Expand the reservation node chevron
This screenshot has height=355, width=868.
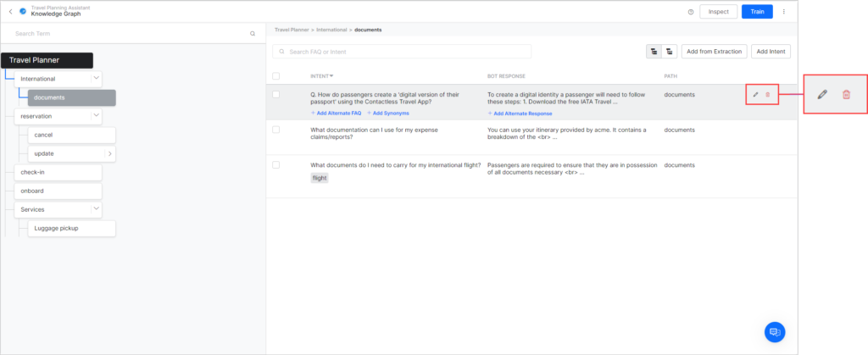97,116
